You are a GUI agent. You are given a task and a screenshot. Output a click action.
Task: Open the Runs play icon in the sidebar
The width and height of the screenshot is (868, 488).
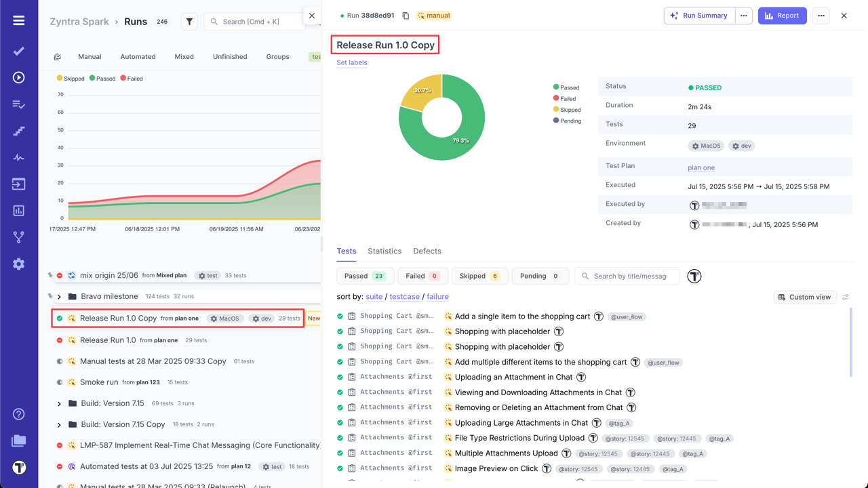click(18, 77)
